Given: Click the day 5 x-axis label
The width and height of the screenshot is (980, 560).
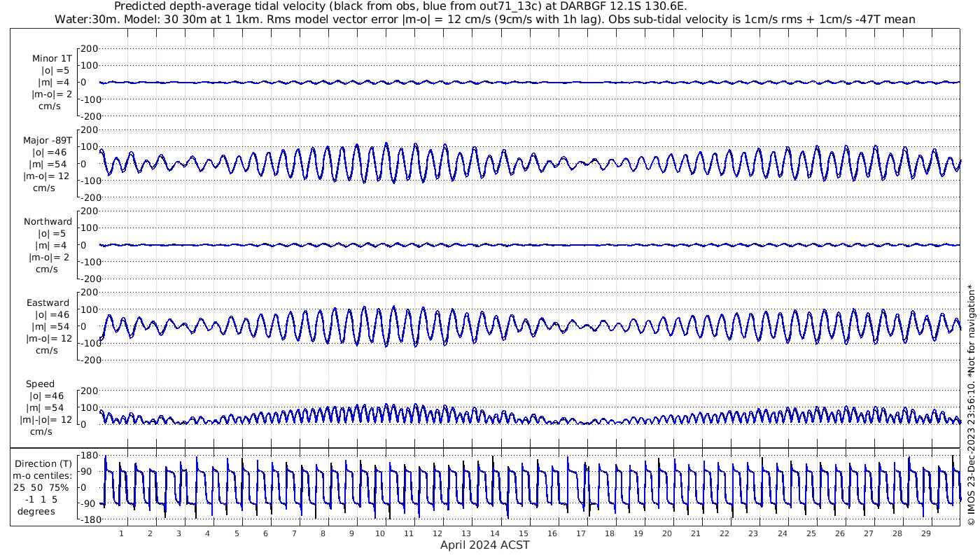Looking at the screenshot, I should [237, 533].
